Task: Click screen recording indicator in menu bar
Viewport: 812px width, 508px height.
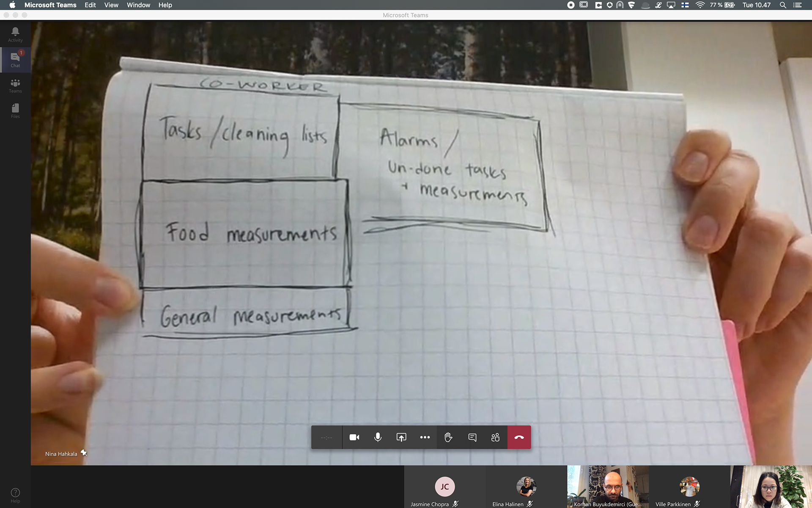Action: click(x=571, y=5)
